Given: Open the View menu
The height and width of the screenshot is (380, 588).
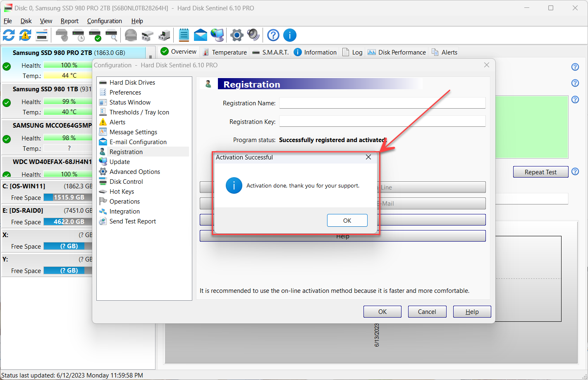Looking at the screenshot, I should (x=46, y=21).
